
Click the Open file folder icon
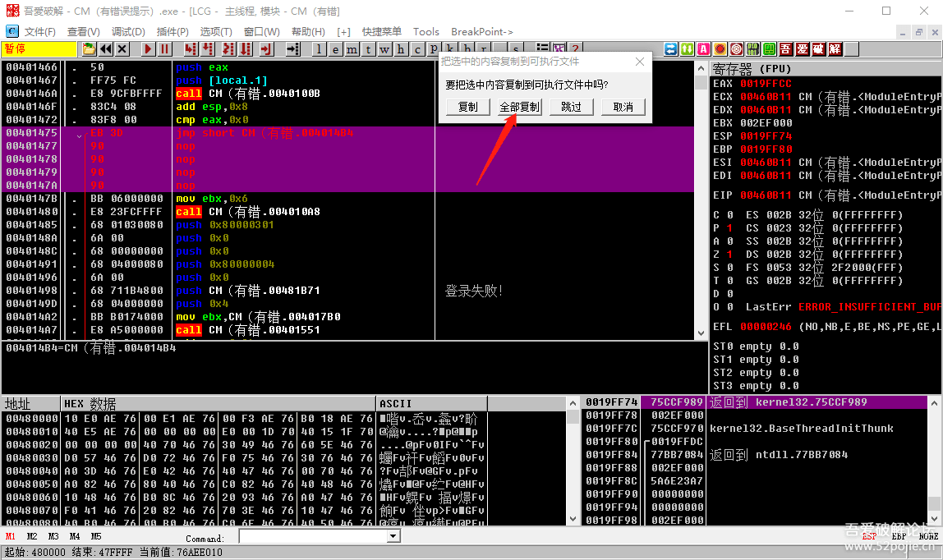(x=90, y=49)
